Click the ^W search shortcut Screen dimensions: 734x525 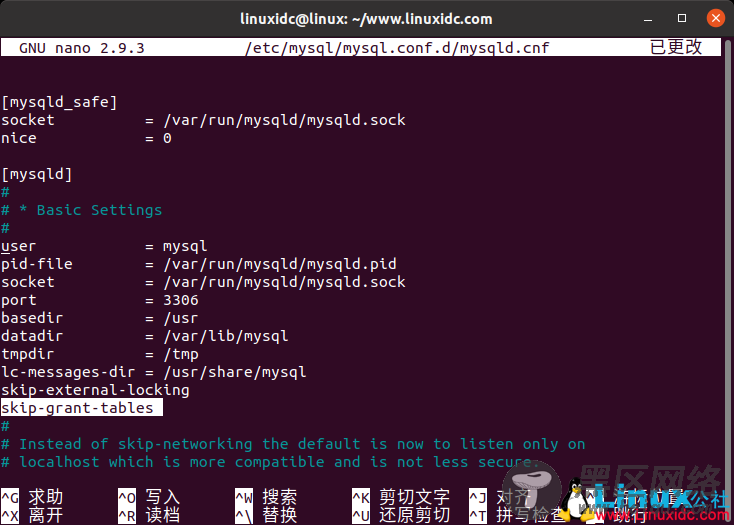tap(266, 497)
